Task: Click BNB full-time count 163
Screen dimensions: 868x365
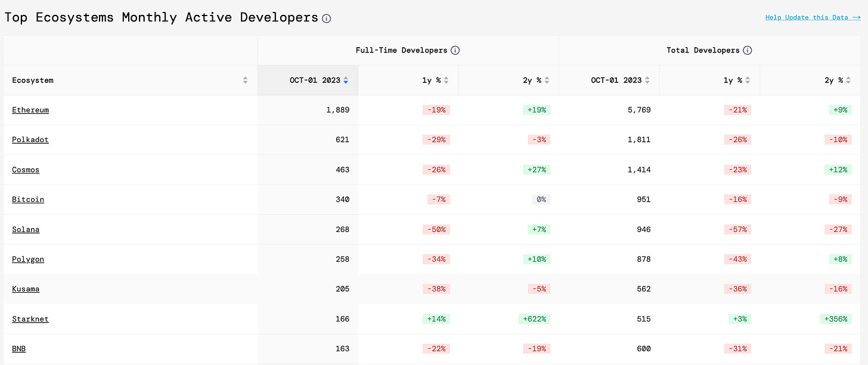Action: (x=342, y=349)
